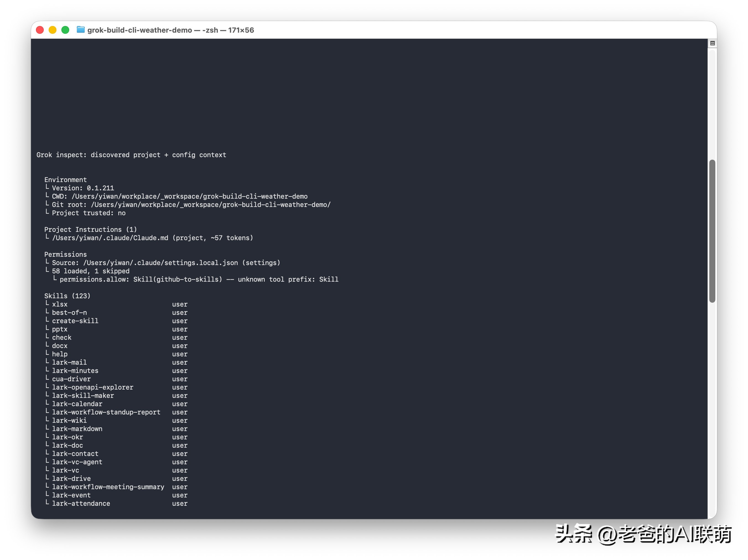The width and height of the screenshot is (748, 560).
Task: Click the xlsx skill row
Action: [x=116, y=304]
